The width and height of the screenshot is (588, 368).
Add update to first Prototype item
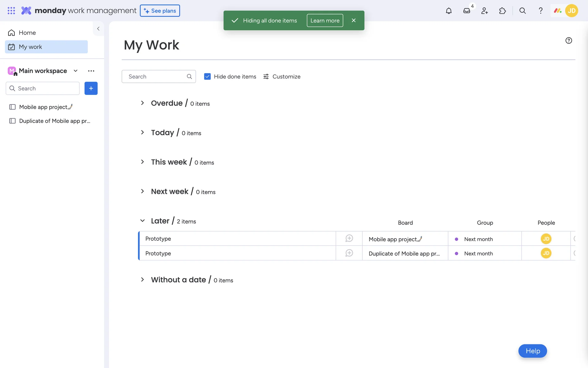[349, 239]
